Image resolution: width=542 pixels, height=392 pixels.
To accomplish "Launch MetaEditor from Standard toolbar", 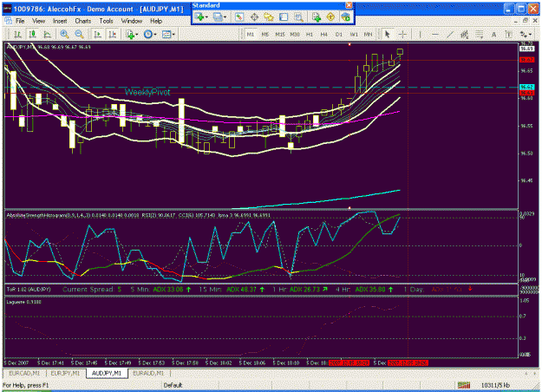I will (330, 16).
